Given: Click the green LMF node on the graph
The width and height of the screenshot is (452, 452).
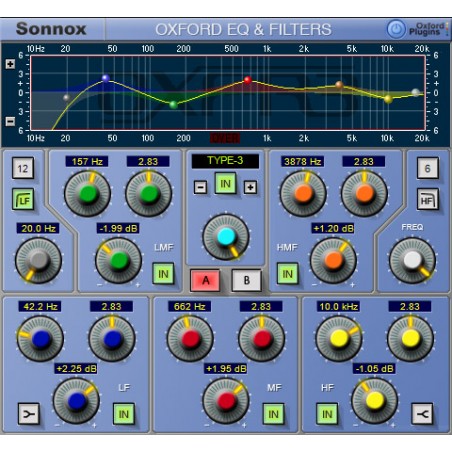Looking at the screenshot, I should (x=173, y=105).
